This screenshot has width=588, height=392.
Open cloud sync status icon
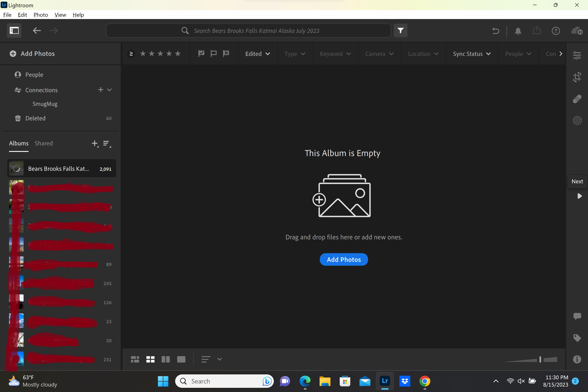coord(577,31)
